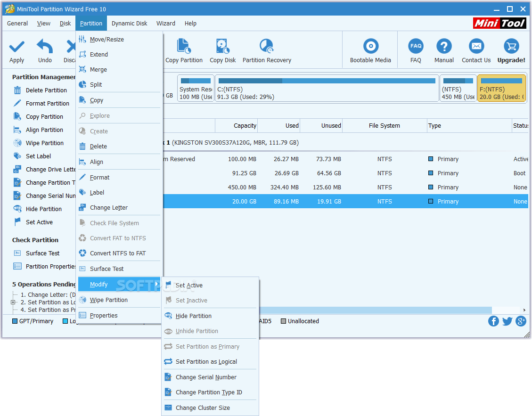Choose Merge from the Partition menu
Image resolution: width=532 pixels, height=416 pixels.
coord(119,70)
